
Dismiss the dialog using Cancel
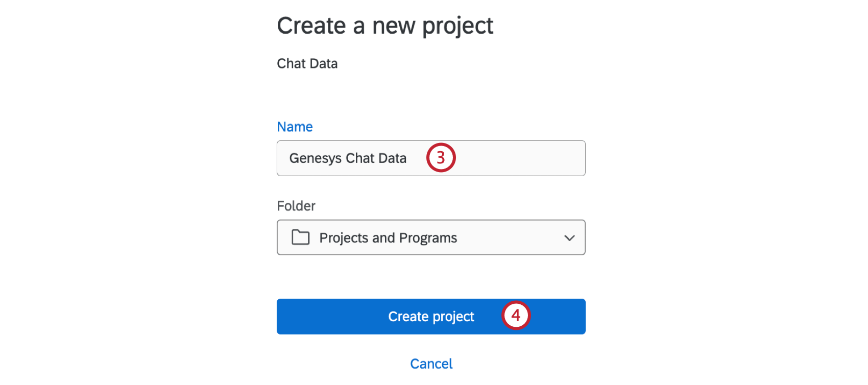point(431,363)
